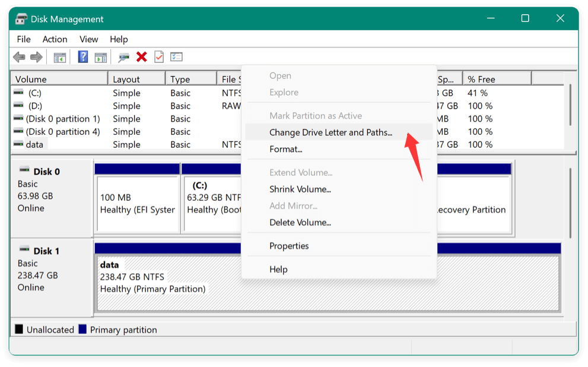
Task: Show the action pane using its toolbar icon
Action: point(100,56)
